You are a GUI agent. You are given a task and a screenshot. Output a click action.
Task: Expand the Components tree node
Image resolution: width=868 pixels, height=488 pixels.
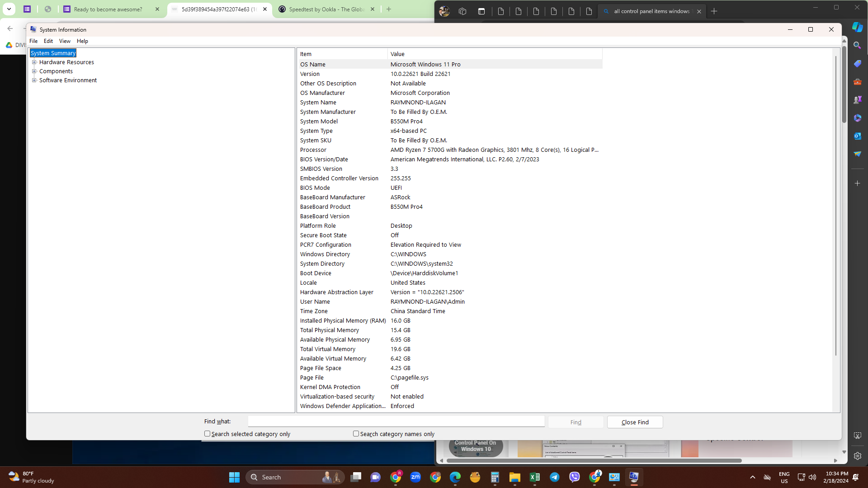pyautogui.click(x=34, y=71)
